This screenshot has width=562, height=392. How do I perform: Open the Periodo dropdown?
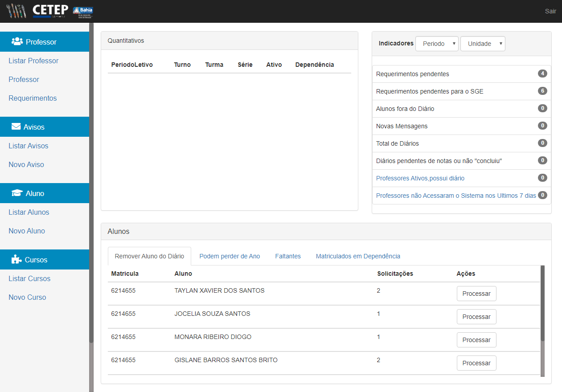tap(437, 44)
